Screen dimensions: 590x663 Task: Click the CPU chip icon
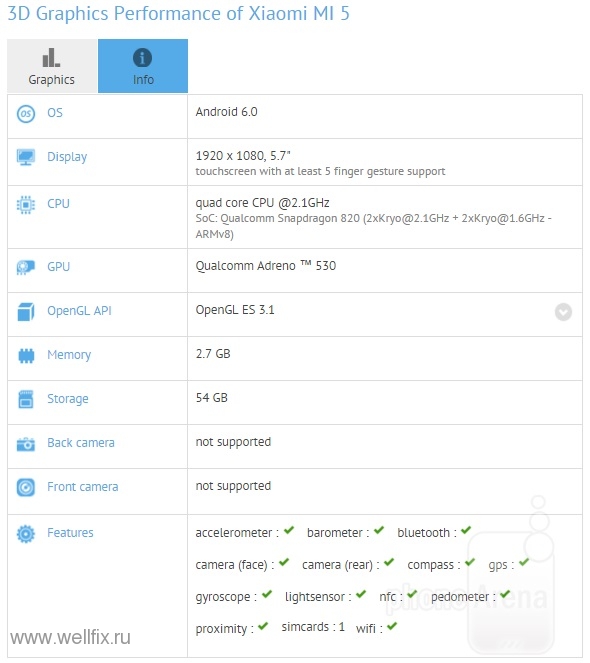[x=26, y=205]
